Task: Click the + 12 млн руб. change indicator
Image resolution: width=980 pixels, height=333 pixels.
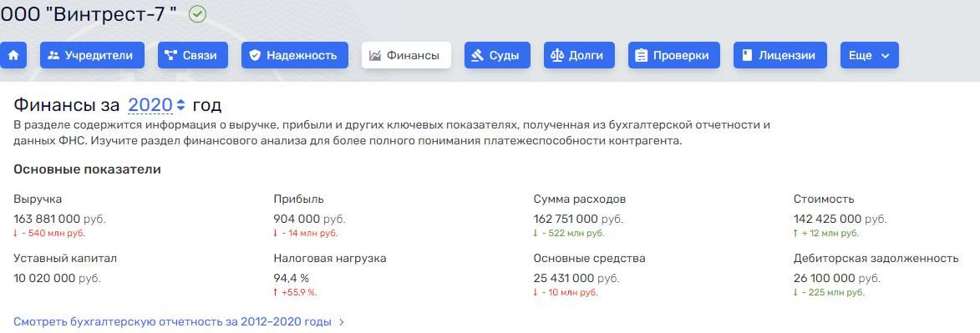Action: point(826,234)
